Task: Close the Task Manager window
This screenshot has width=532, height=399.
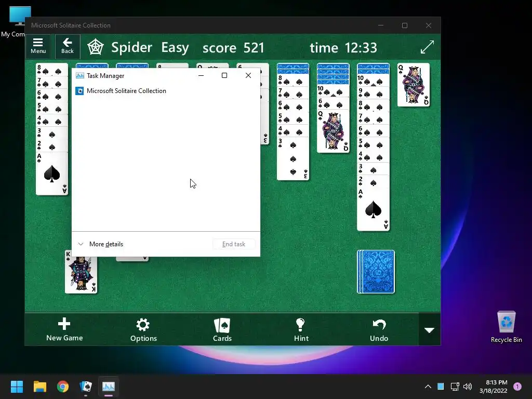Action: coord(248,75)
